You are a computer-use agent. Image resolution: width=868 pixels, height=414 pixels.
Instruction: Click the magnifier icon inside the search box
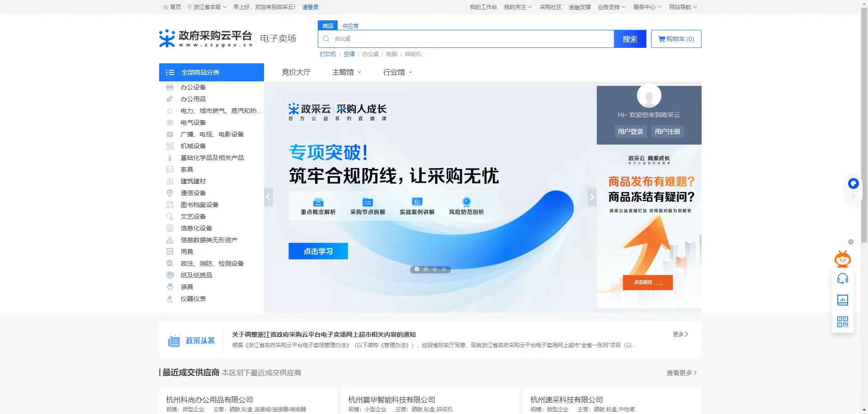(x=326, y=39)
